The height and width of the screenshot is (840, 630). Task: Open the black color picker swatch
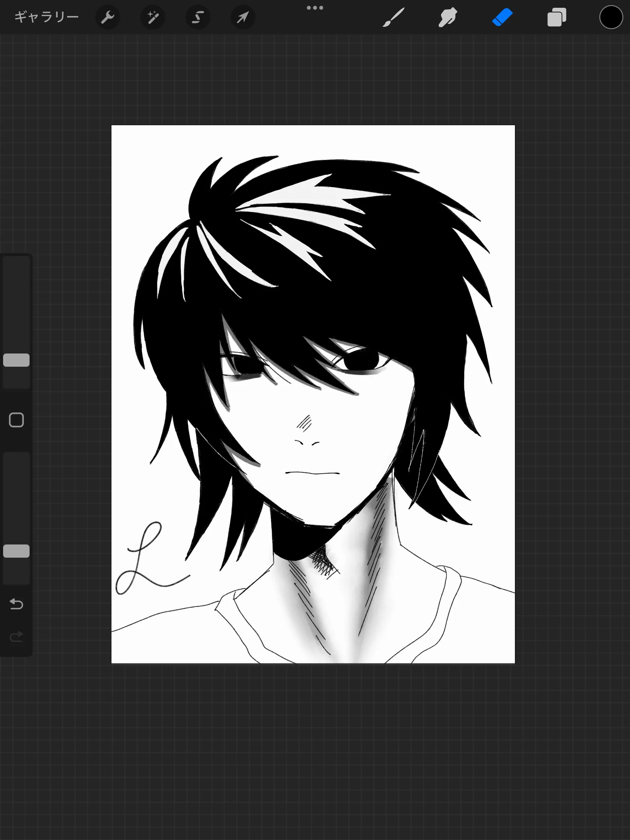click(x=611, y=17)
